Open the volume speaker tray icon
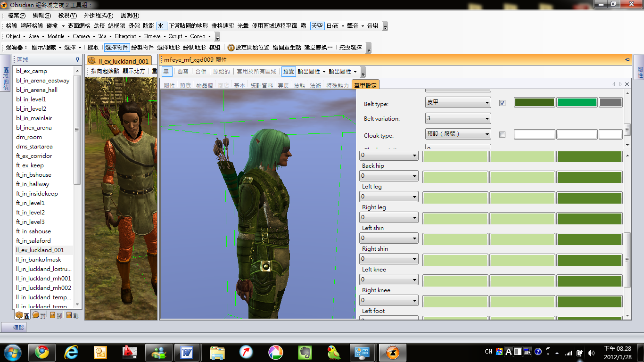This screenshot has height=362, width=644. 591,352
